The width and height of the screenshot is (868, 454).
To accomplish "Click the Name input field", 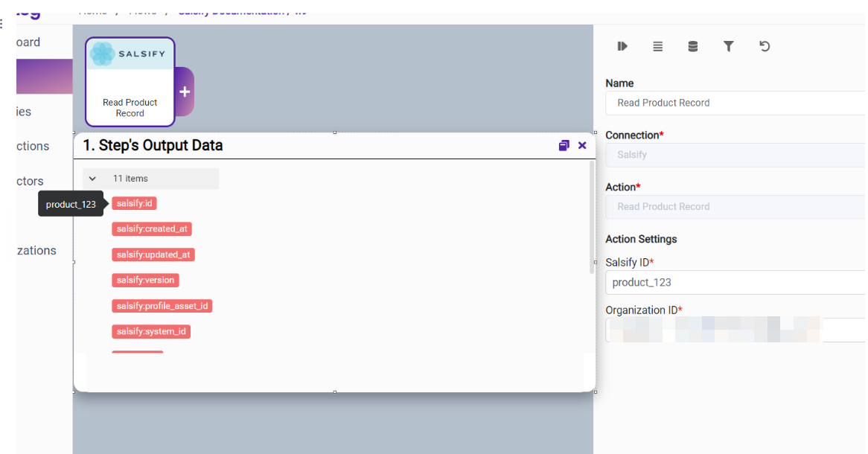I will [733, 103].
